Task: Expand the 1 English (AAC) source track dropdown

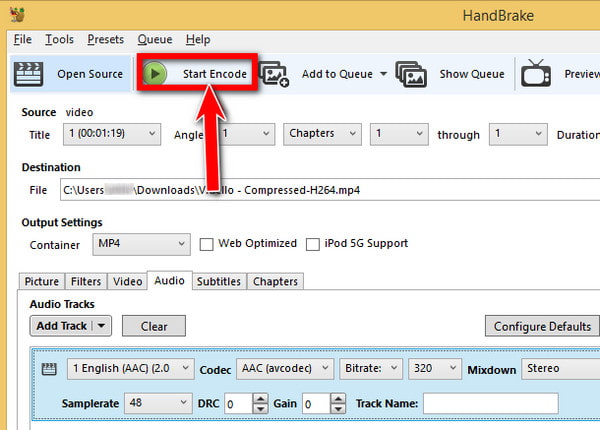Action: pyautogui.click(x=130, y=368)
